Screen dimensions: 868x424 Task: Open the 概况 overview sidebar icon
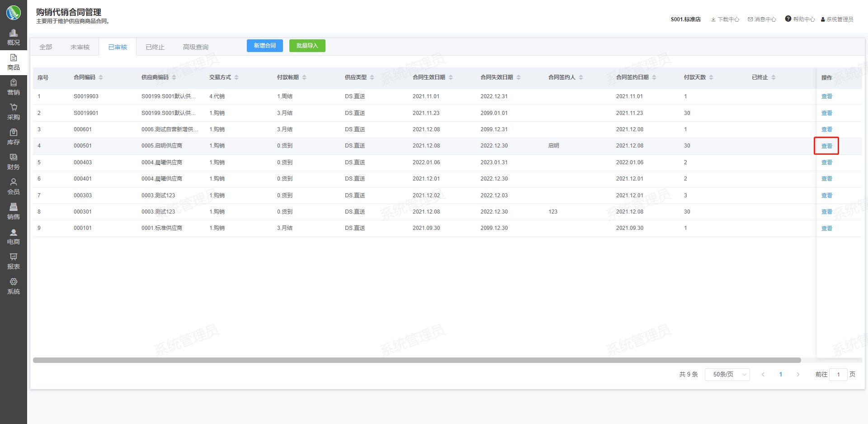14,33
